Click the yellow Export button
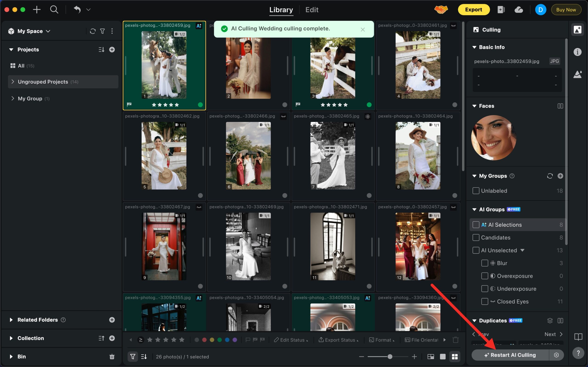 pyautogui.click(x=473, y=10)
